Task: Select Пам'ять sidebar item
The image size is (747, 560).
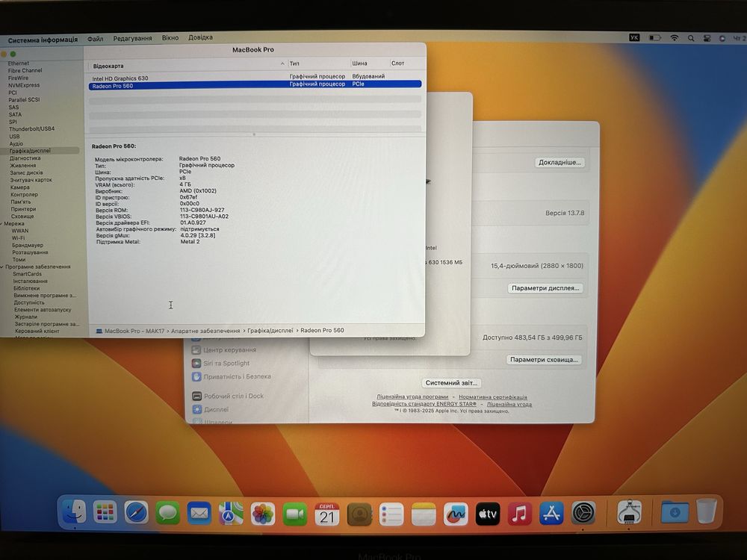Action: pos(20,202)
